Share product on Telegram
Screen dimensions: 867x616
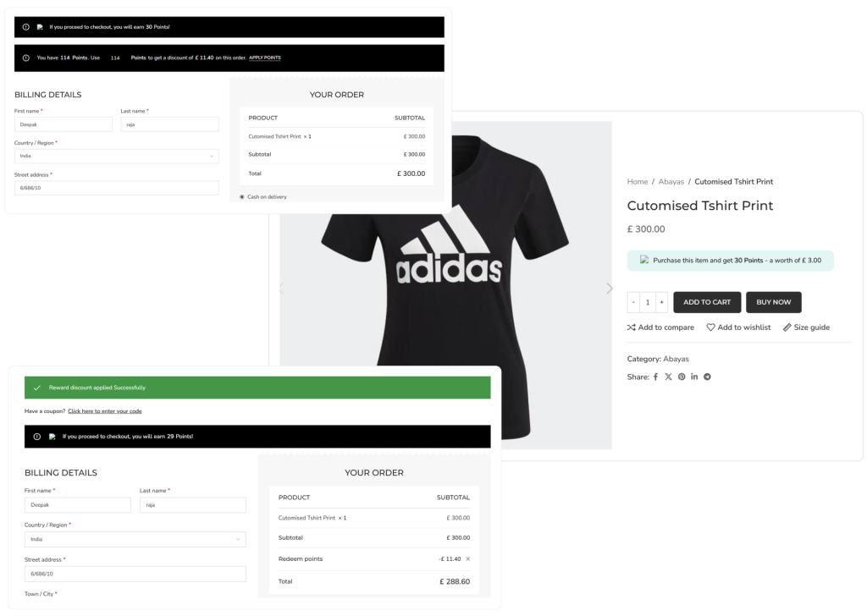coord(708,377)
